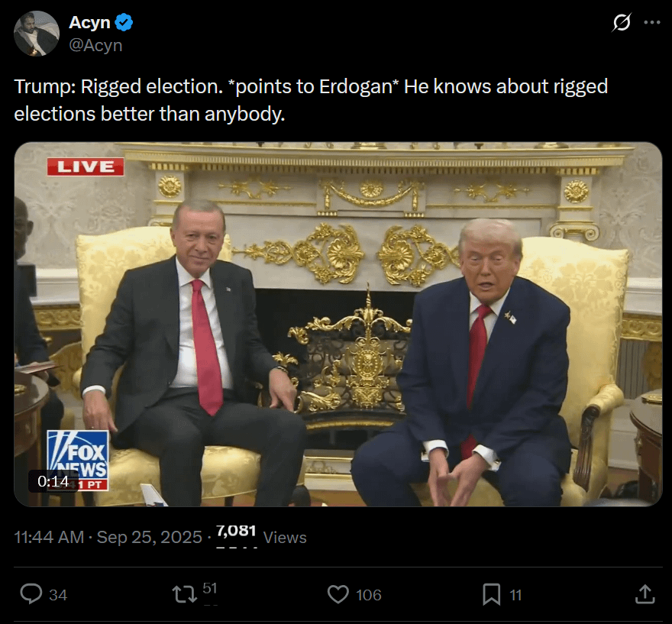Open the Acyn profile avatar
Viewport: 672px width, 624px height.
[x=37, y=34]
